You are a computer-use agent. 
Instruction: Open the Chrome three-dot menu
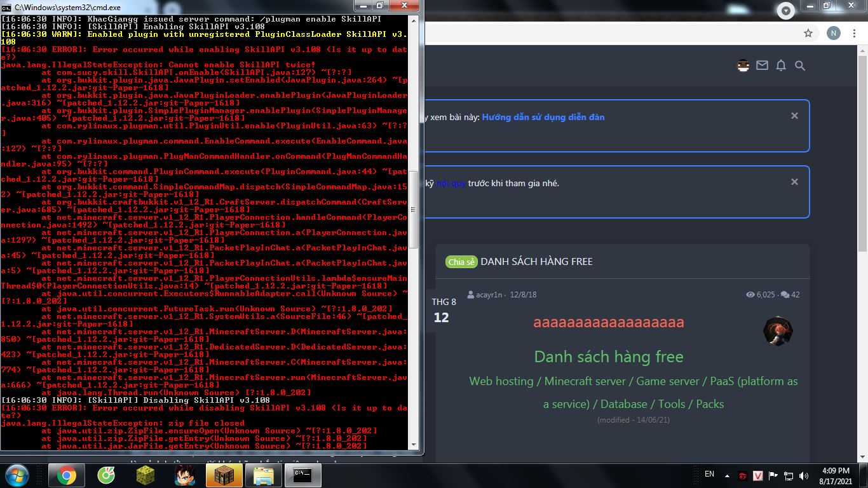tap(855, 33)
